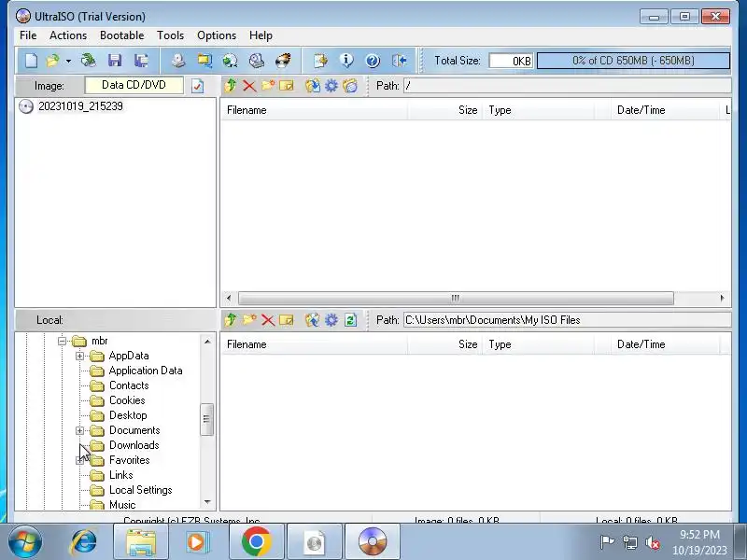Select the 20231019_215239 image root node
747x560 pixels.
[x=80, y=106]
